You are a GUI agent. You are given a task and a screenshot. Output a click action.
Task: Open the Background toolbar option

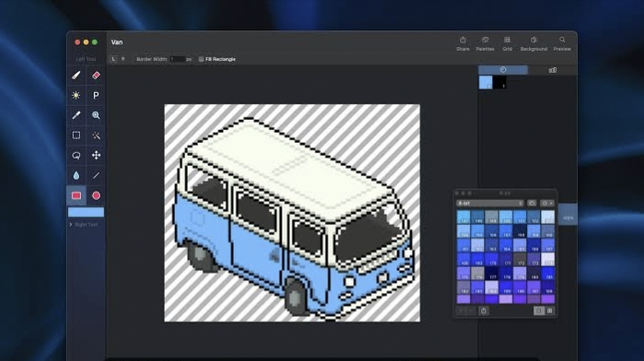534,43
